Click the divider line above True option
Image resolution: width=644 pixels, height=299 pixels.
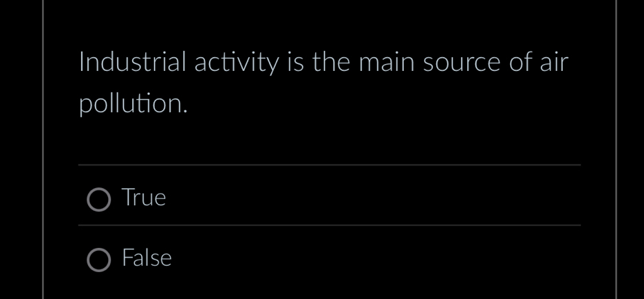pyautogui.click(x=330, y=165)
